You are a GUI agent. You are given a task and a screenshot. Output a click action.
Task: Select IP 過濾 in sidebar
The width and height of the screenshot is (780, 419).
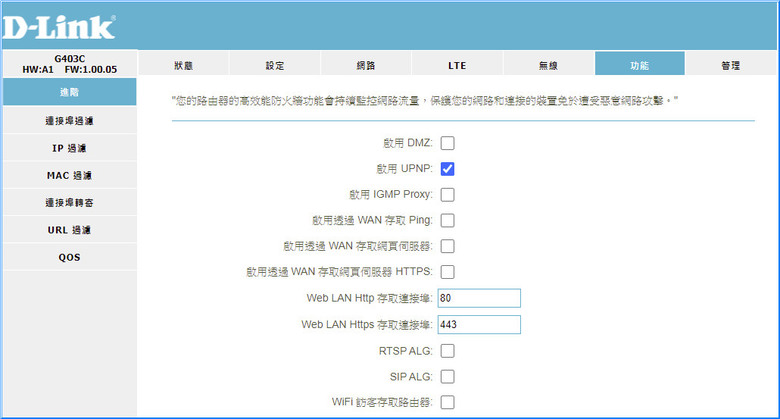[x=70, y=148]
